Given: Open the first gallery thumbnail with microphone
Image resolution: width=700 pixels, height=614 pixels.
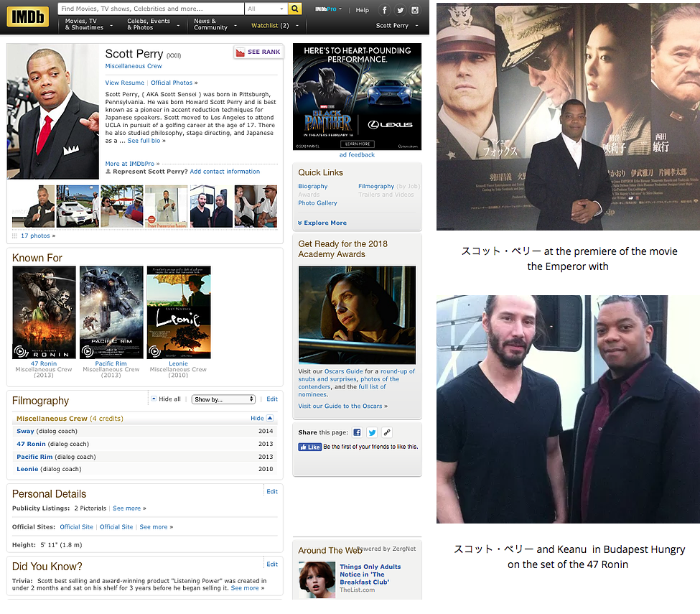Looking at the screenshot, I should tap(34, 206).
